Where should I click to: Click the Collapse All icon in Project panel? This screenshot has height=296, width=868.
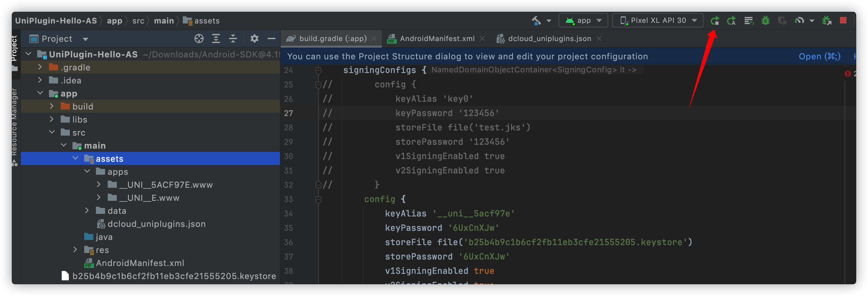[x=233, y=39]
